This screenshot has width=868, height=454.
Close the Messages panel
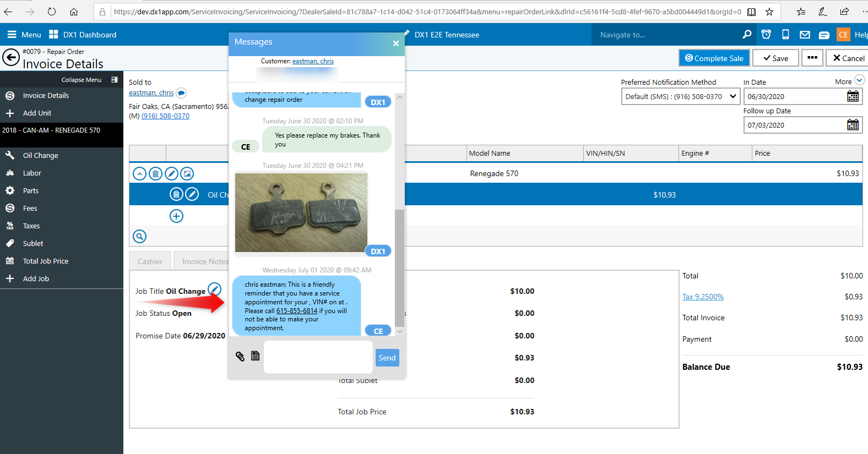point(395,43)
